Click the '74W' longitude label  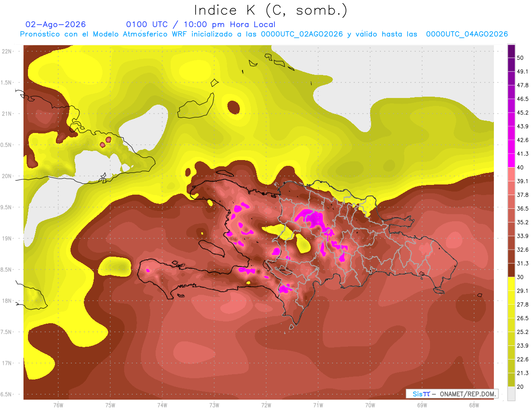(162, 405)
